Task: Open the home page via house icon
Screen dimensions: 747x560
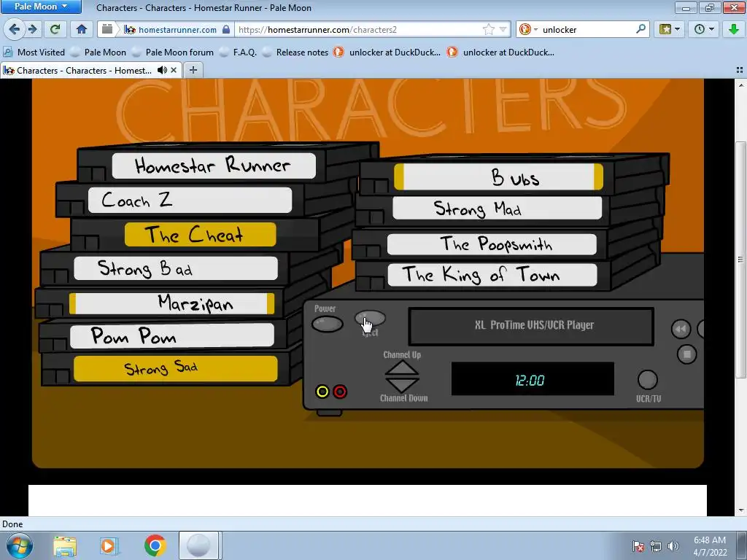Action: [x=82, y=29]
